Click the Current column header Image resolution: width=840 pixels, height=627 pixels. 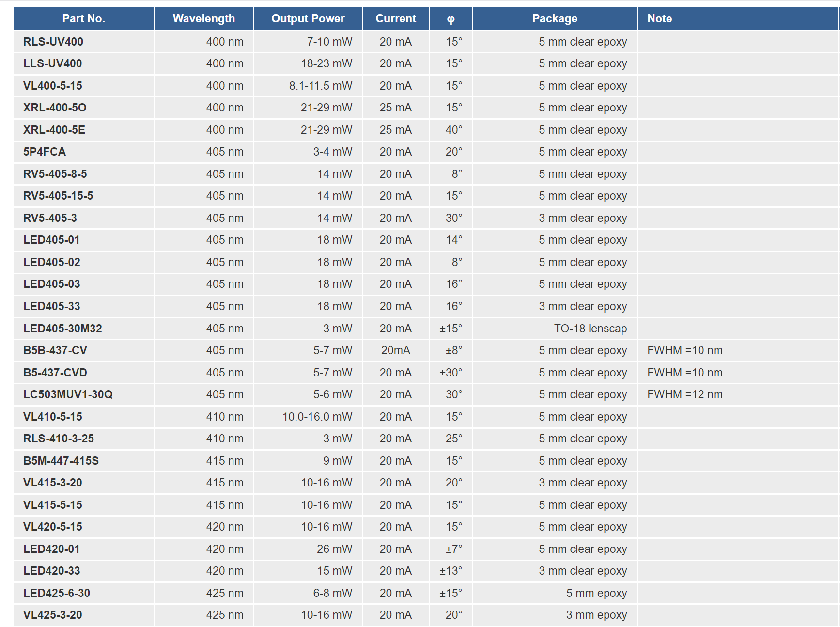pyautogui.click(x=396, y=18)
